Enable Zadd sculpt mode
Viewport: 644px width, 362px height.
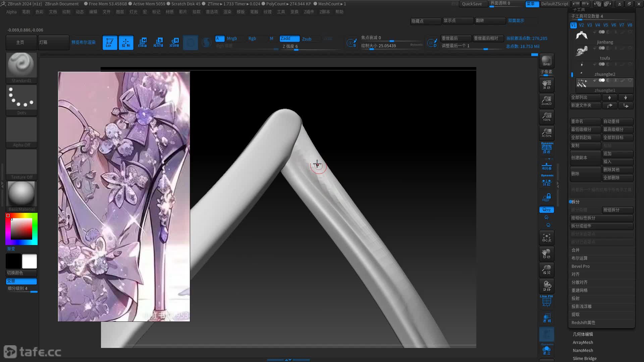coord(290,39)
